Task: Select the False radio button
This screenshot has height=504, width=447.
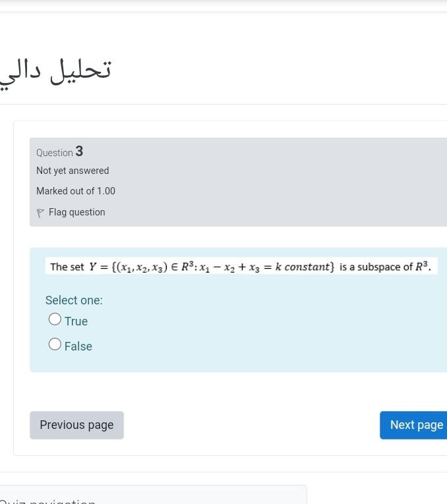Action: [55, 344]
